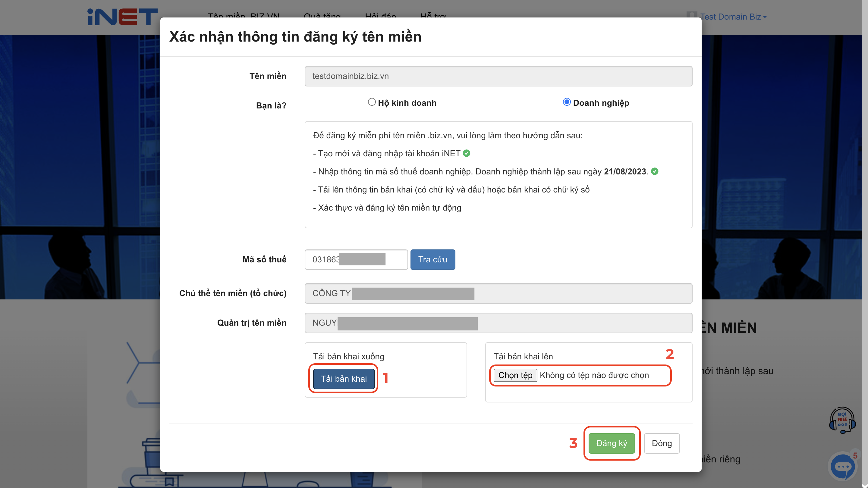The width and height of the screenshot is (868, 488).
Task: Open the Hỏi đáp menu item
Action: [380, 16]
